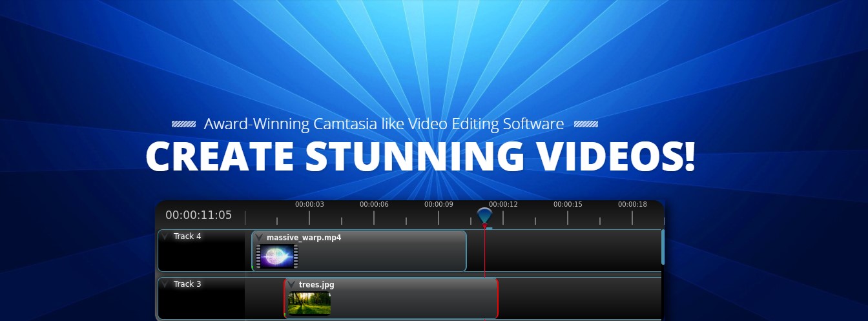
Task: Select the massive_warp.mp4 clip thumbnail
Action: coord(276,256)
